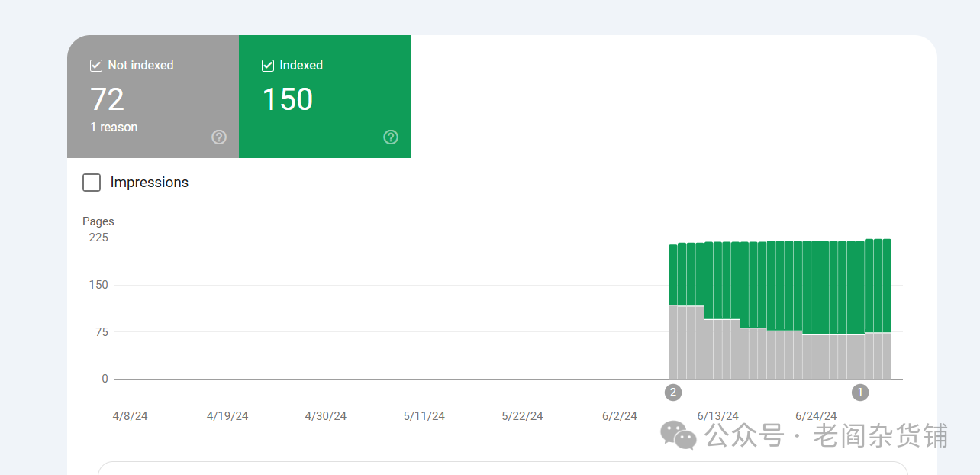Click the 6/2/24 date label
Image resolution: width=980 pixels, height=475 pixels.
pyautogui.click(x=620, y=416)
